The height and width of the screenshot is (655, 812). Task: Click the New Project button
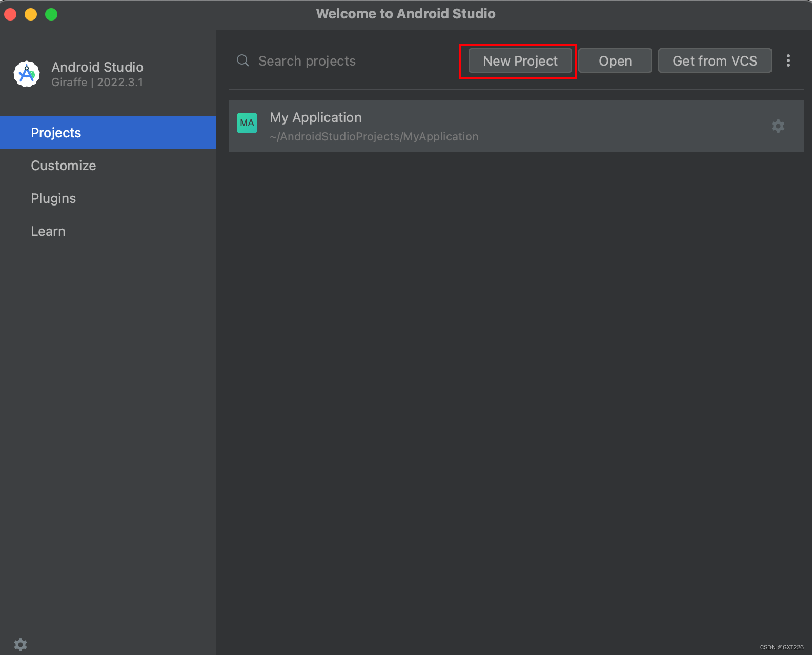click(520, 61)
